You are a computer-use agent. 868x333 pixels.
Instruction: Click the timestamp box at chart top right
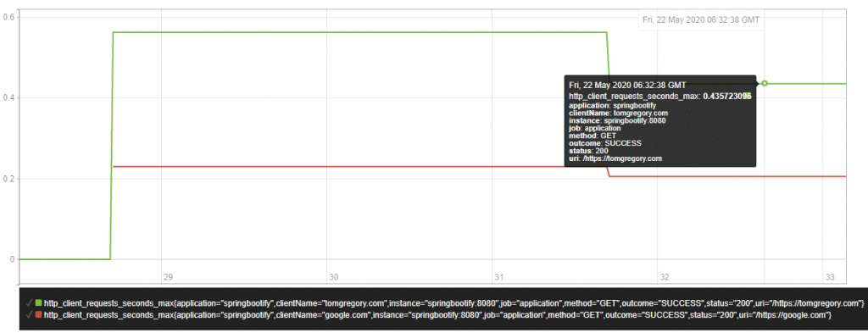(x=701, y=19)
